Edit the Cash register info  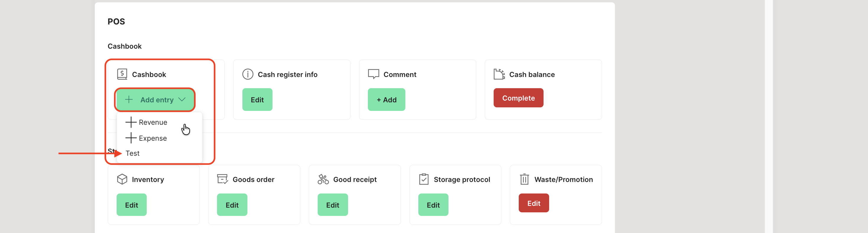(257, 100)
